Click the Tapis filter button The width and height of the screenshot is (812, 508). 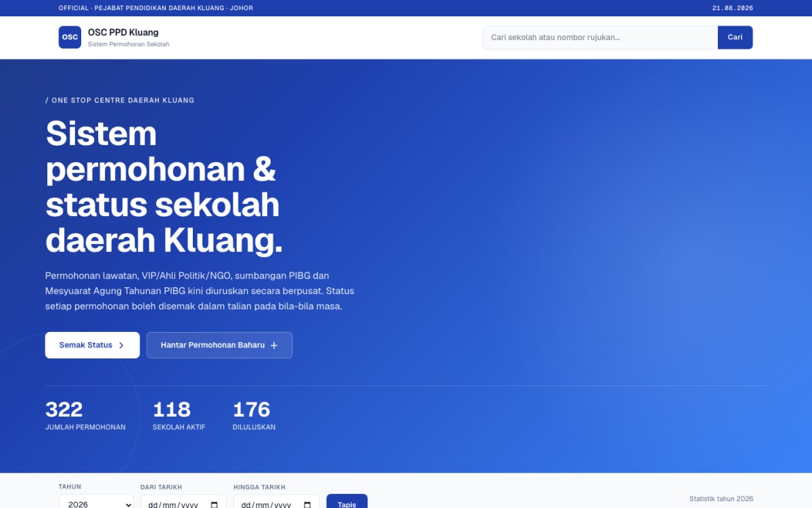click(x=347, y=502)
